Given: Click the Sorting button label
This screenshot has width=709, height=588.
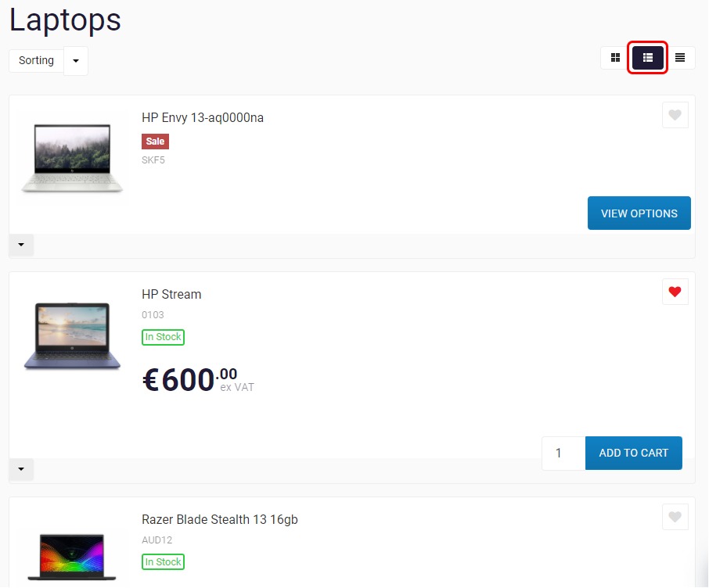Looking at the screenshot, I should pyautogui.click(x=36, y=60).
